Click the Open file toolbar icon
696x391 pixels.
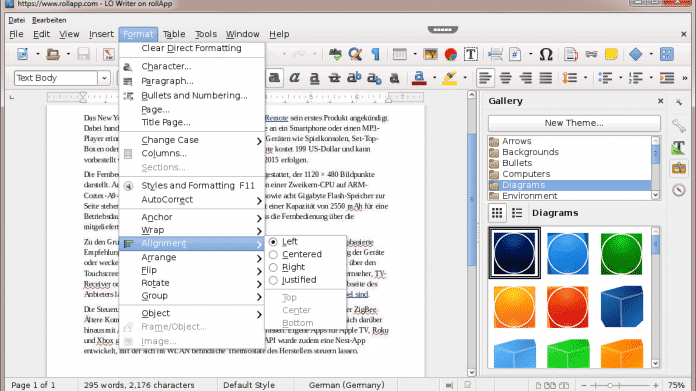coord(53,54)
